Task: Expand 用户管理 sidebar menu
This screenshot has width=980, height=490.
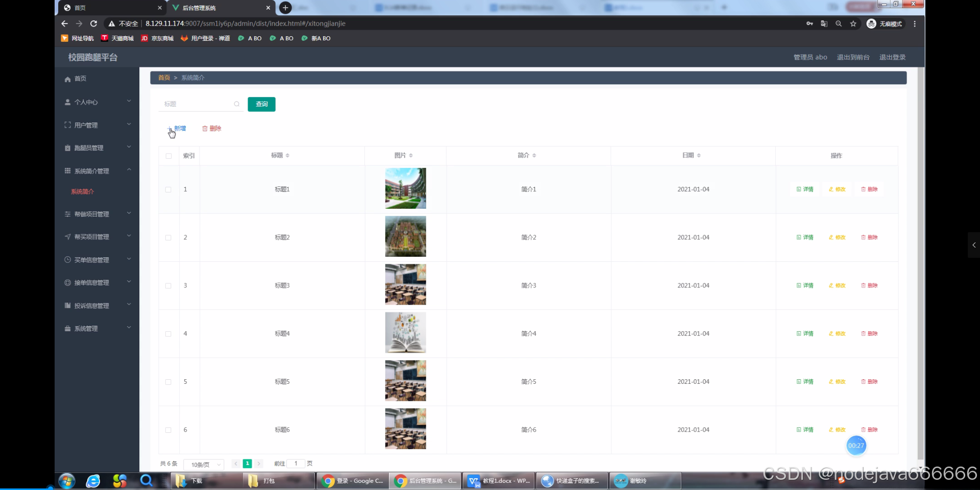Action: [x=97, y=125]
